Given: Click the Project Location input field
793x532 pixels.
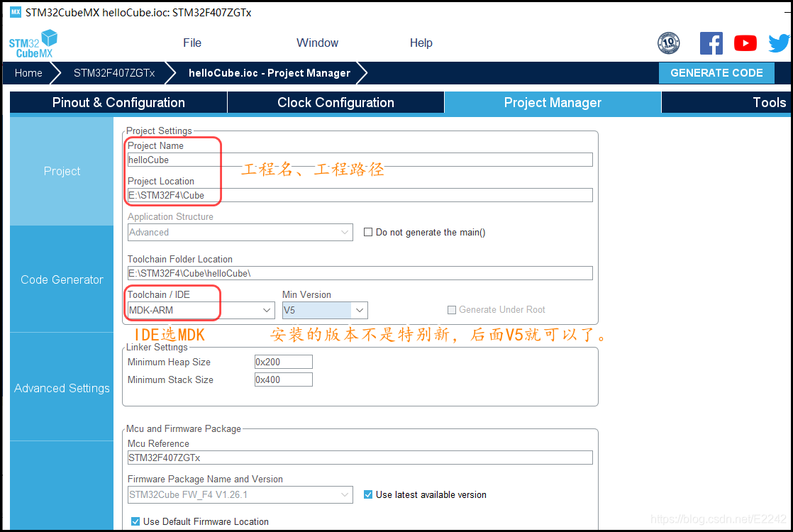Looking at the screenshot, I should pos(360,195).
